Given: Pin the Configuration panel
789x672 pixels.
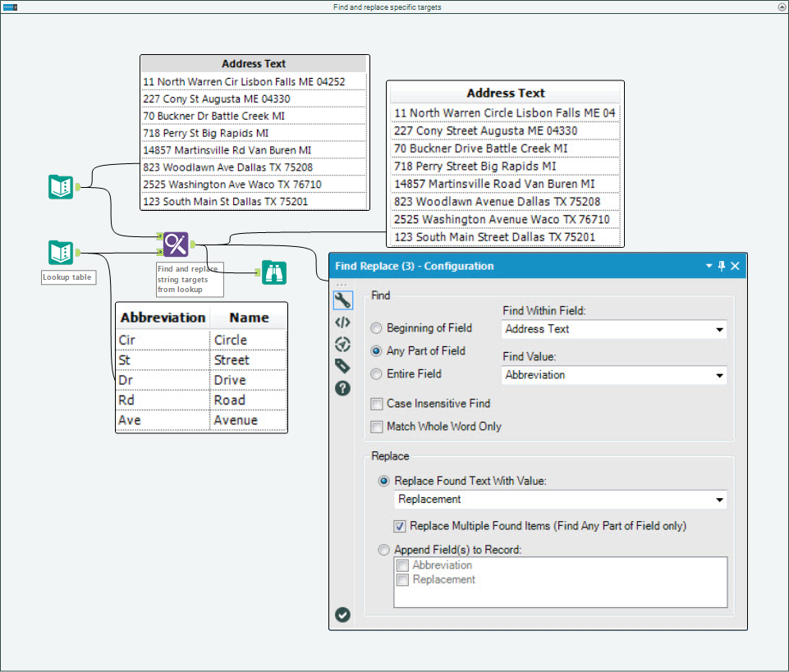Looking at the screenshot, I should point(722,266).
